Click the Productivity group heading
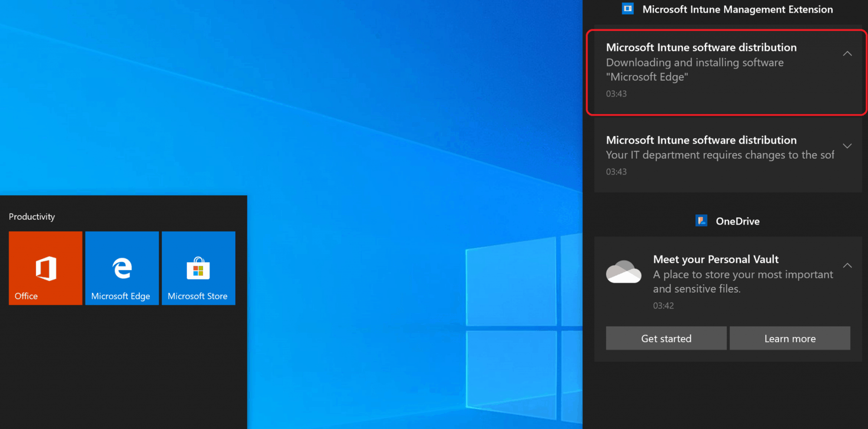Viewport: 868px width, 429px height. [32, 217]
